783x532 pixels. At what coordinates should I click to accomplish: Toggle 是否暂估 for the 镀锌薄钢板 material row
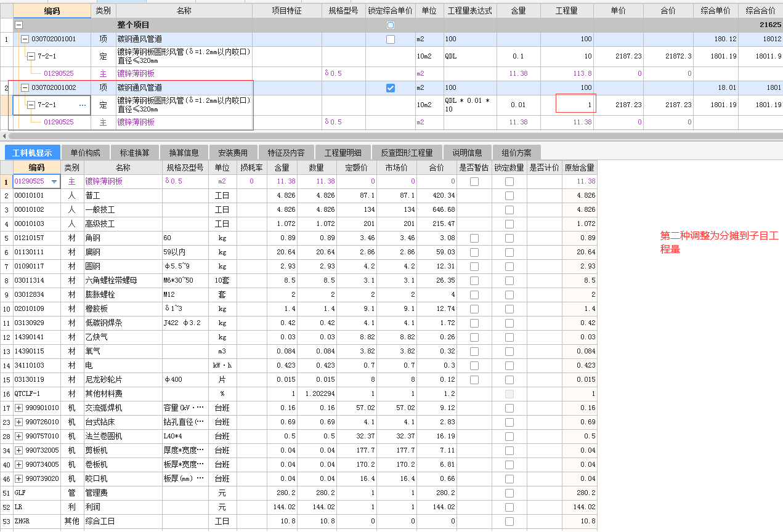474,182
